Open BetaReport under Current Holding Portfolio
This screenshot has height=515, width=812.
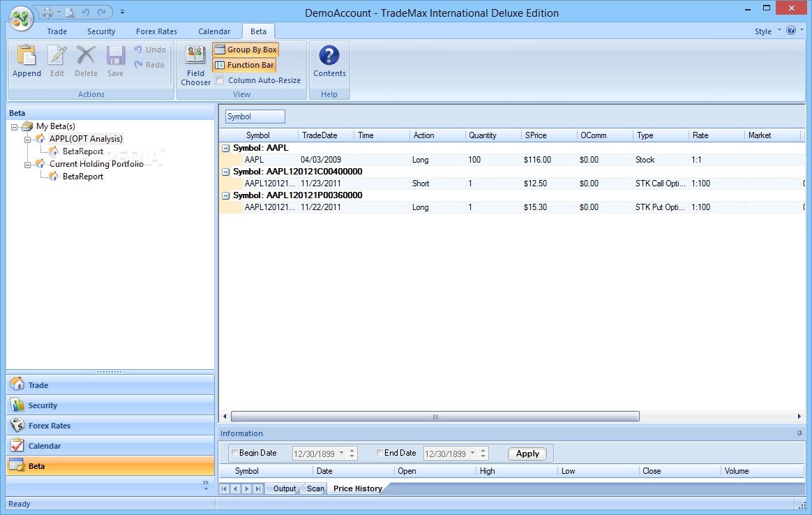[x=83, y=176]
